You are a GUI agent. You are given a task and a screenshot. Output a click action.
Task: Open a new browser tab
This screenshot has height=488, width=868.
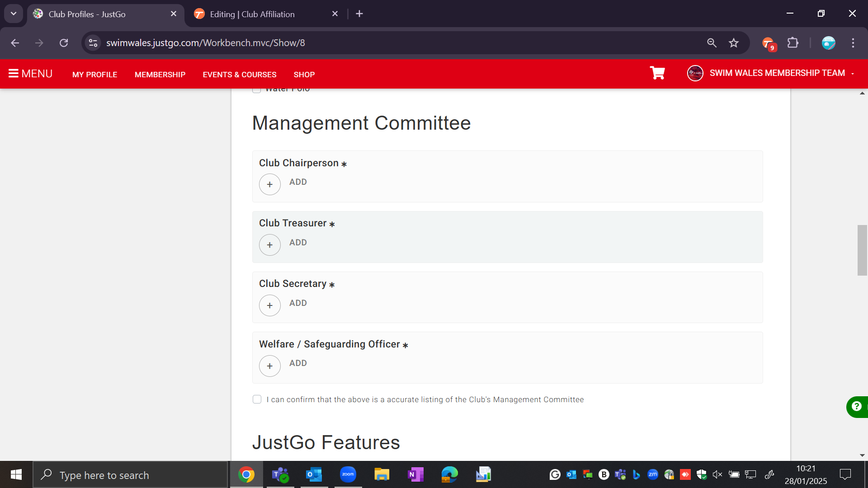[359, 14]
